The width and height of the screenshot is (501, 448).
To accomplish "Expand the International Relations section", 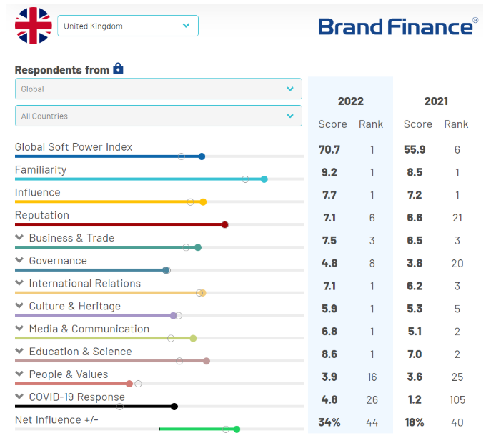I will [x=19, y=284].
